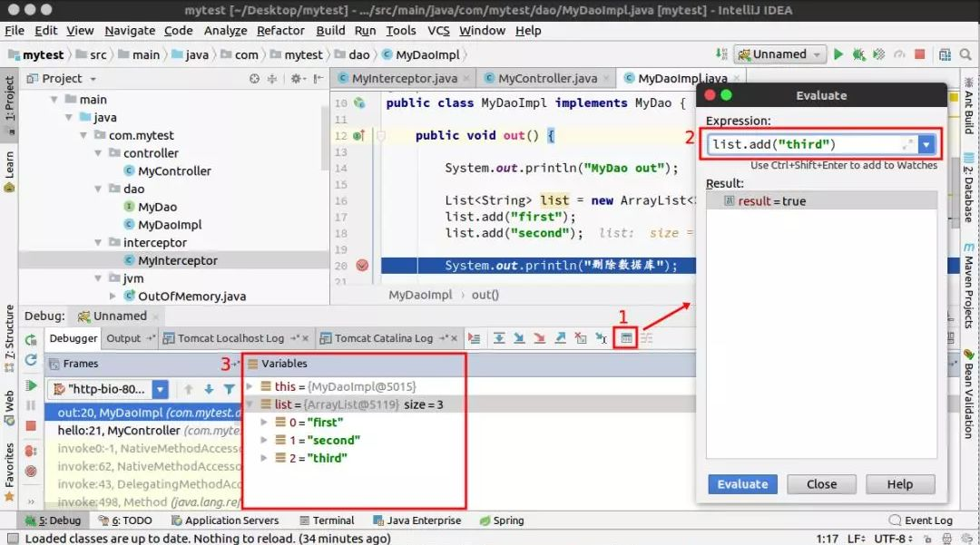The width and height of the screenshot is (980, 545).
Task: Click the expand-editor icon in Expression field
Action: click(x=907, y=145)
